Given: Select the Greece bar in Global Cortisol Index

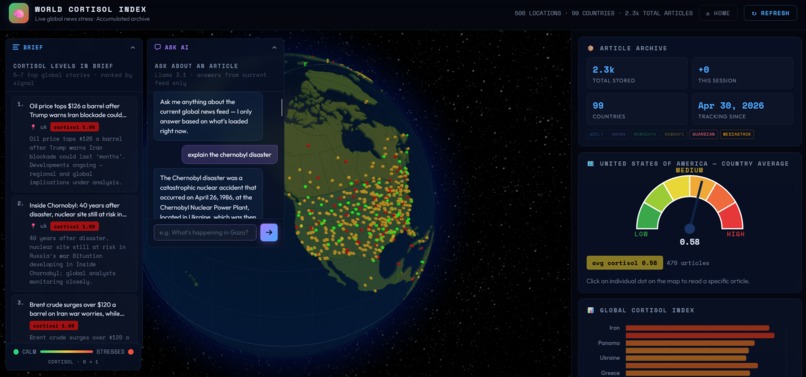Looking at the screenshot, I should [x=687, y=373].
